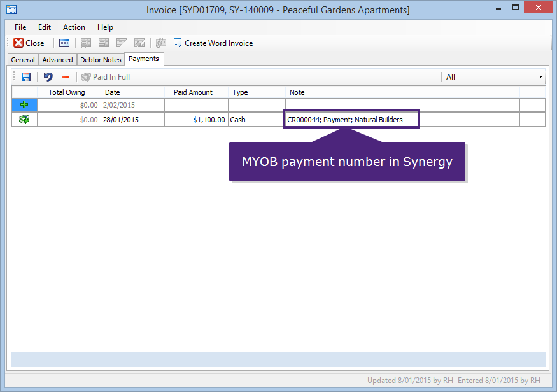Image resolution: width=557 pixels, height=392 pixels.
Task: Select the Save icon on payments toolbar
Action: coord(25,76)
